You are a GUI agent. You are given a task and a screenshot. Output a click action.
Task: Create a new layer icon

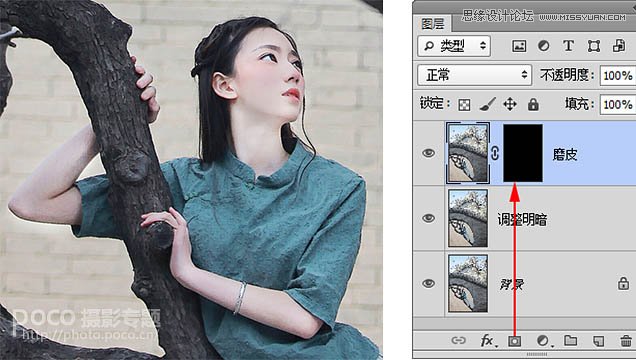[x=598, y=341]
